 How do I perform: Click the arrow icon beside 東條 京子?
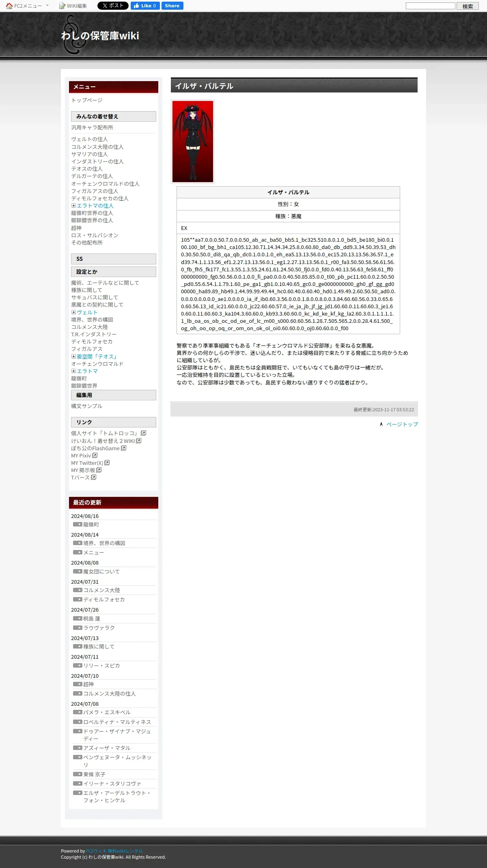point(78,774)
